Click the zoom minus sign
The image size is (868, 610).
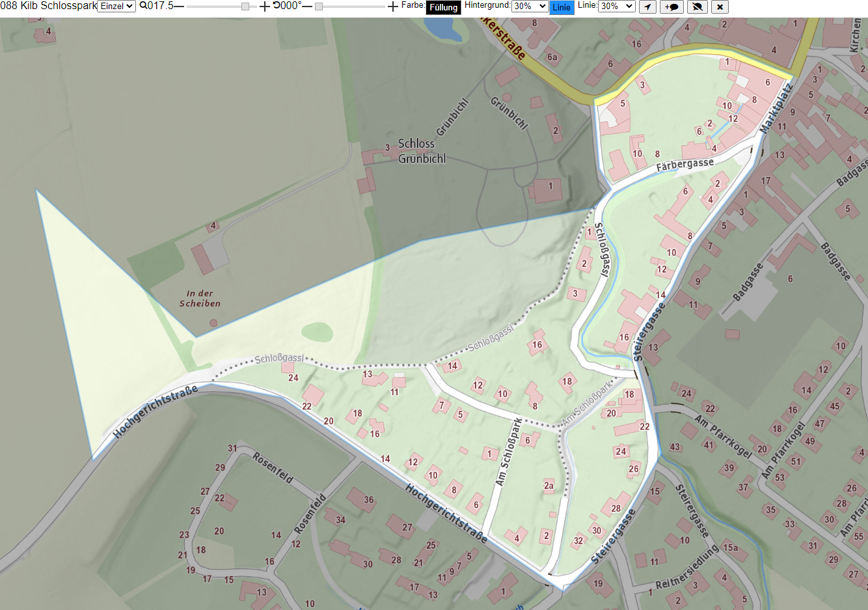(179, 6)
